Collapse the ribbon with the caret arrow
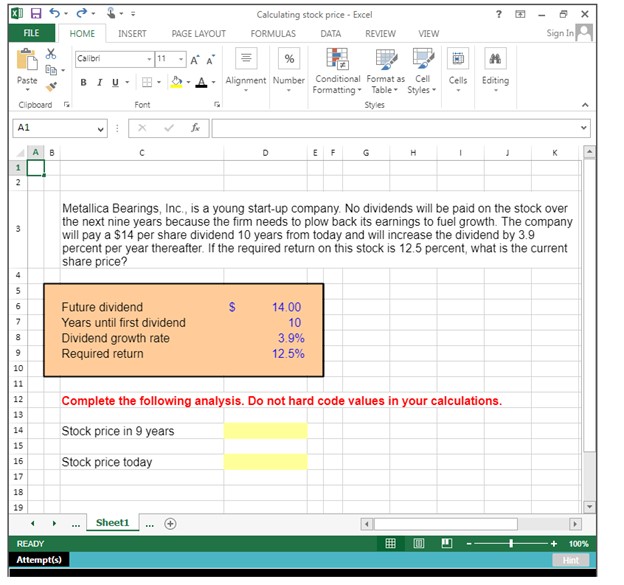 point(585,105)
